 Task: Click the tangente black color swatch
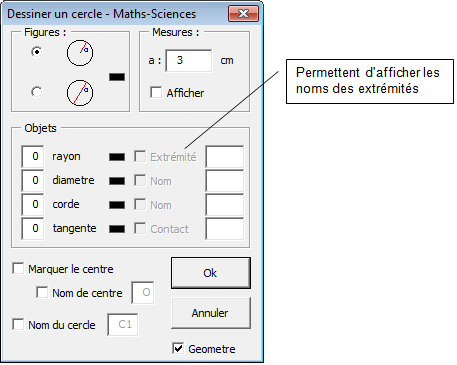point(117,229)
